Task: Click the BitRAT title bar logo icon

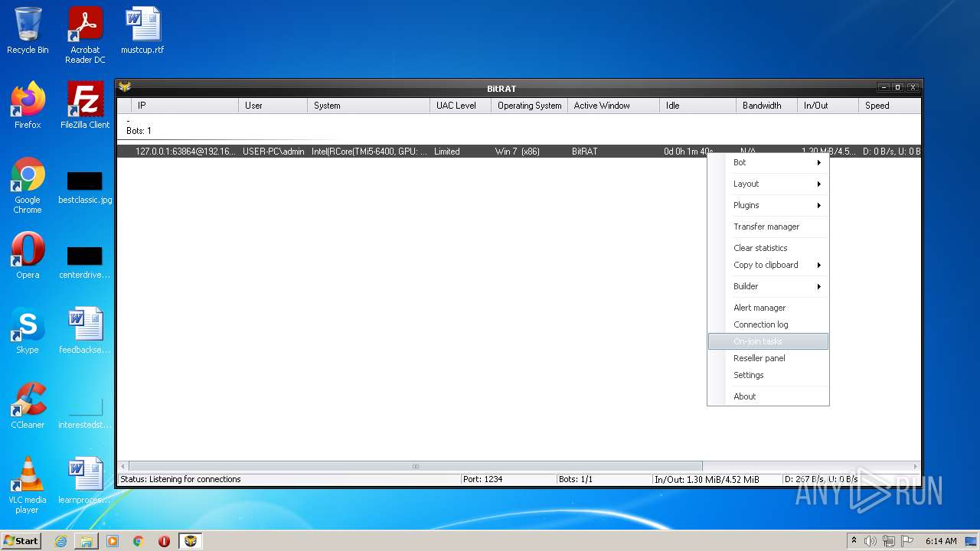Action: click(125, 87)
